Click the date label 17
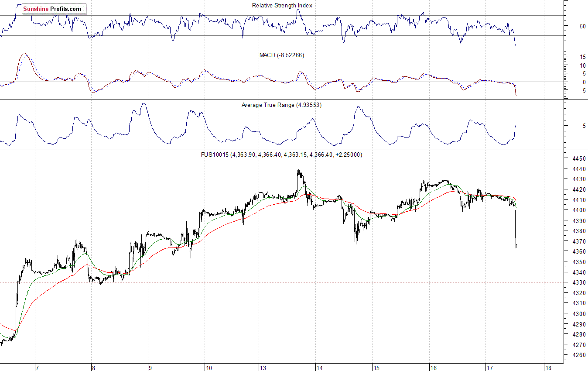The width and height of the screenshot is (588, 371). 489,368
